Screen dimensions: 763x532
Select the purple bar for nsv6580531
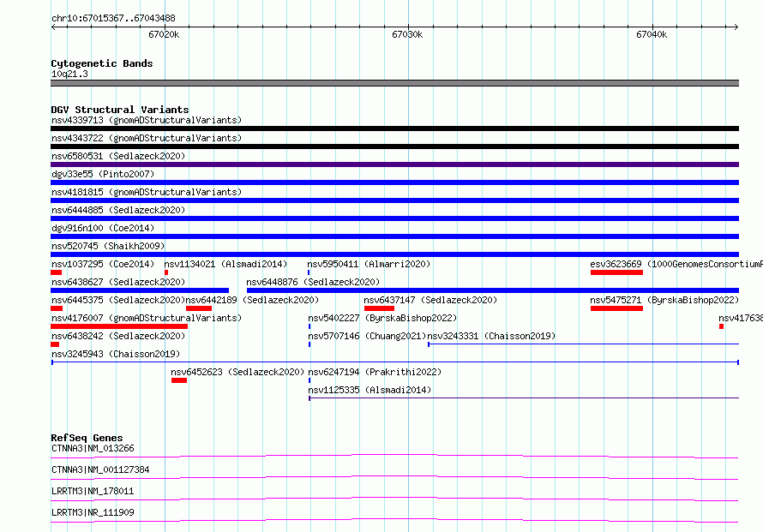pyautogui.click(x=394, y=164)
